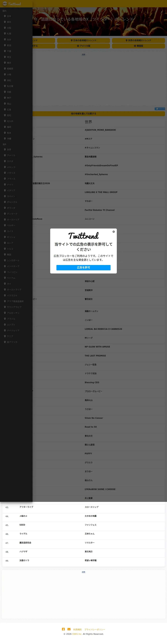Click trend #OnlyFriendsDreamOnFinalEP
Image resolution: width=167 pixels, height=644 pixels.
[x=101, y=165]
